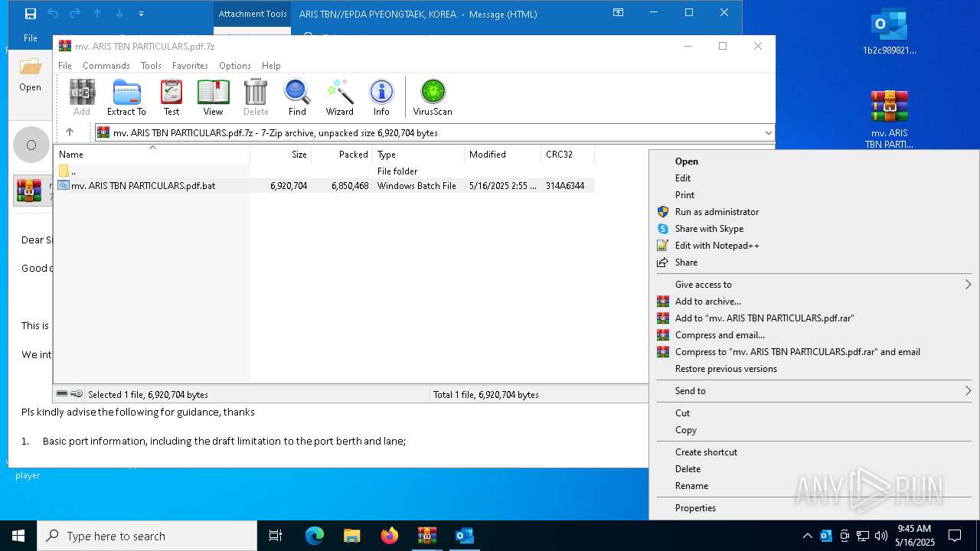Select Compress to rar and email entry
This screenshot has width=980, height=551.
[814, 351]
